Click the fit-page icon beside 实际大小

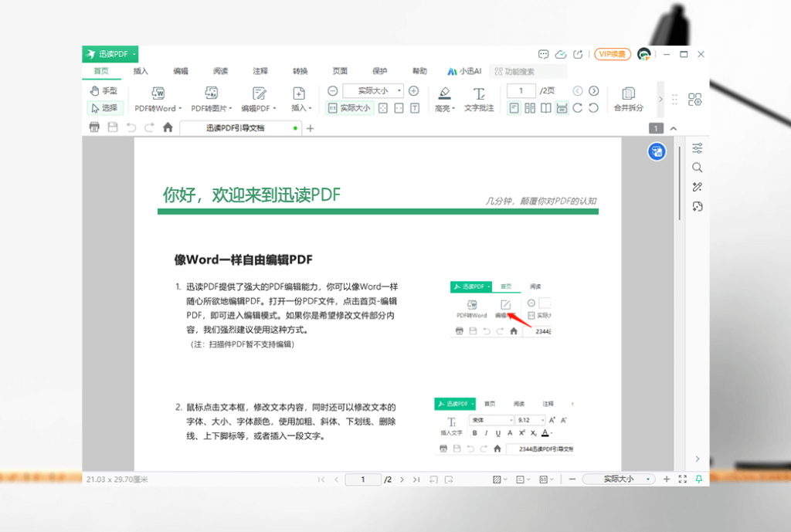click(x=383, y=108)
